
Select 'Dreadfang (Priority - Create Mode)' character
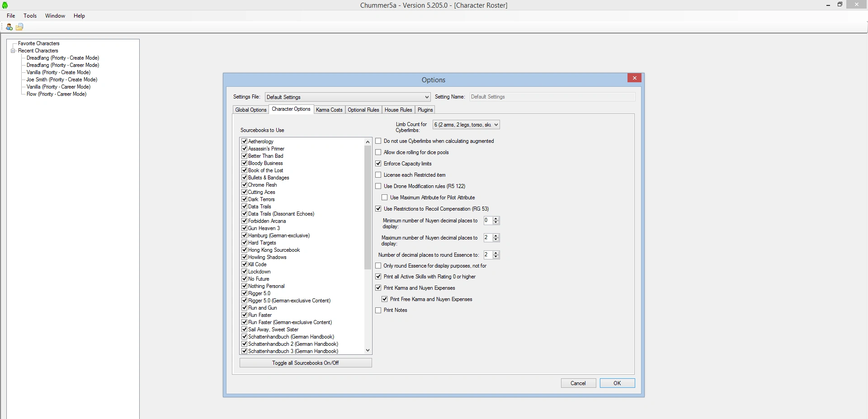click(63, 58)
